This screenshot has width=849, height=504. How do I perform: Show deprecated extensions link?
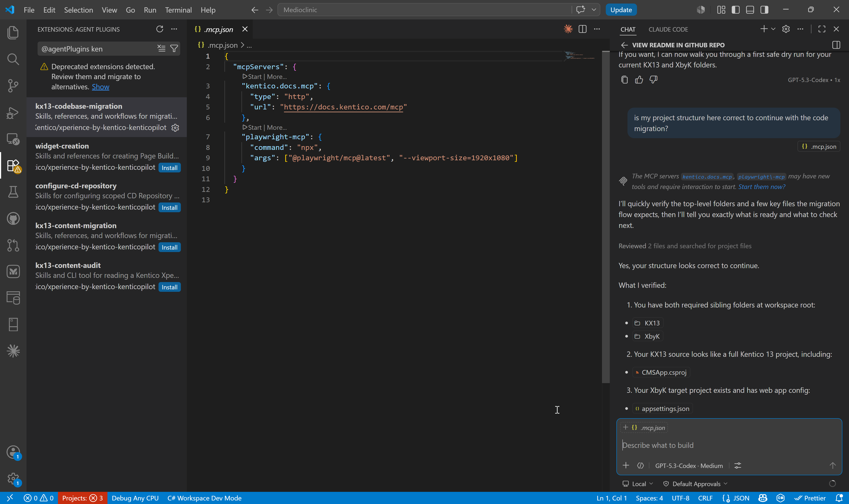101,87
